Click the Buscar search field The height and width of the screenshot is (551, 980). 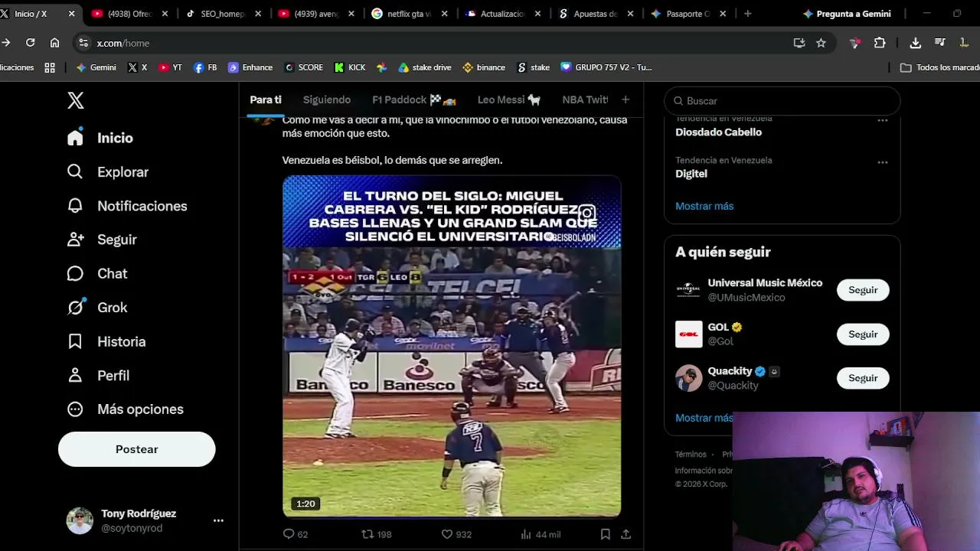pyautogui.click(x=782, y=101)
